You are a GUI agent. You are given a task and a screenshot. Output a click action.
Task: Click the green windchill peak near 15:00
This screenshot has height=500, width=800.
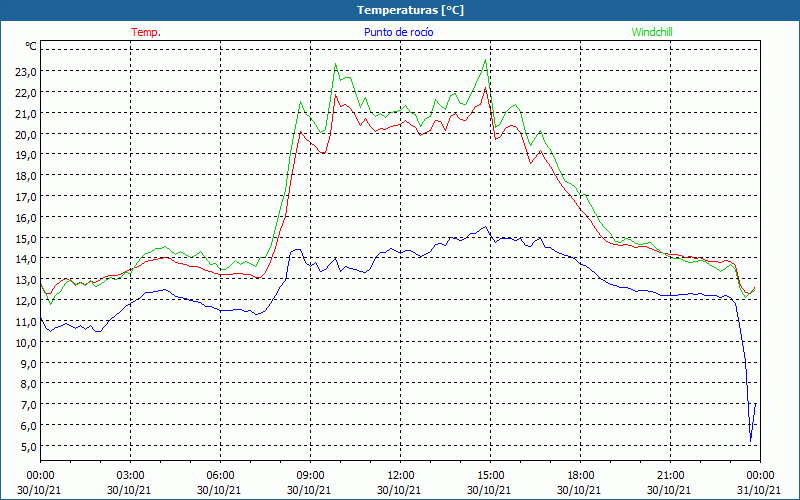pos(485,60)
